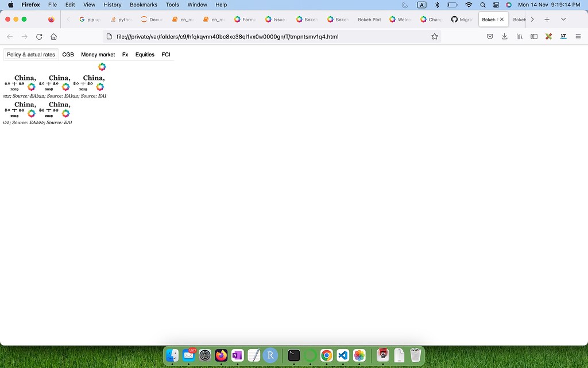The width and height of the screenshot is (588, 368).
Task: Click the Bokeh logo above the plot grid
Action: coord(102,67)
